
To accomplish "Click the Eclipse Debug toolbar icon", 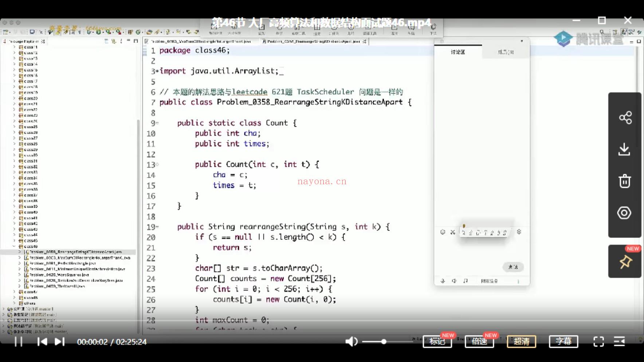I will tap(89, 32).
